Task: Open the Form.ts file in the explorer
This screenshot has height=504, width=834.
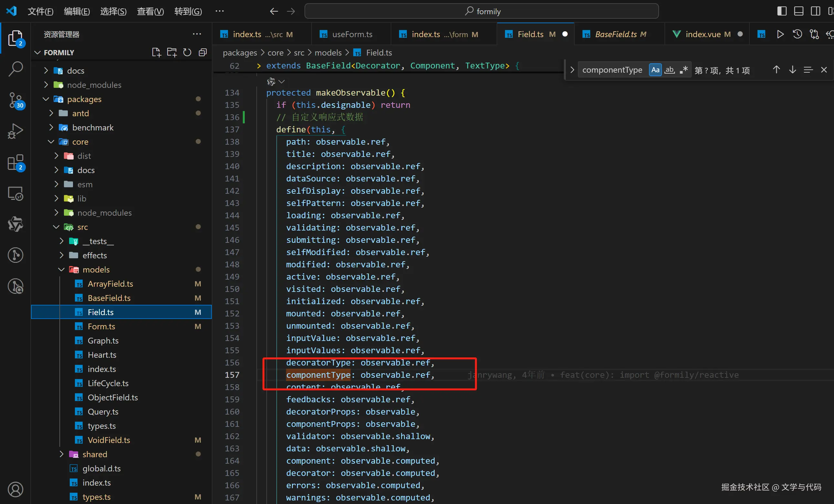Action: tap(101, 327)
